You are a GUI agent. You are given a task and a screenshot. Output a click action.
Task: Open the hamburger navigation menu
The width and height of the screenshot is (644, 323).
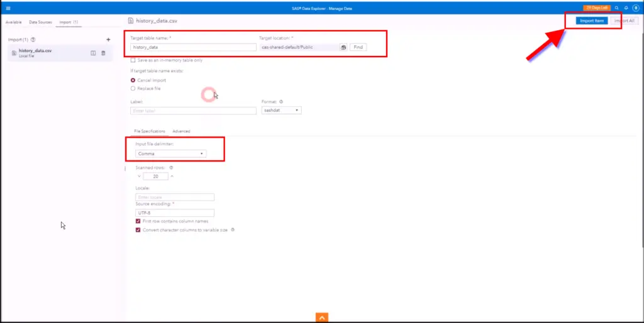tap(8, 8)
